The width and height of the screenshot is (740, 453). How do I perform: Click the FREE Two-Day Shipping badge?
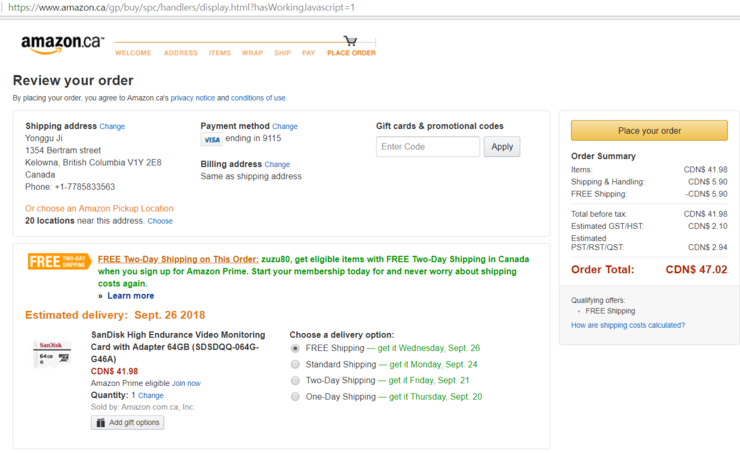click(x=59, y=261)
